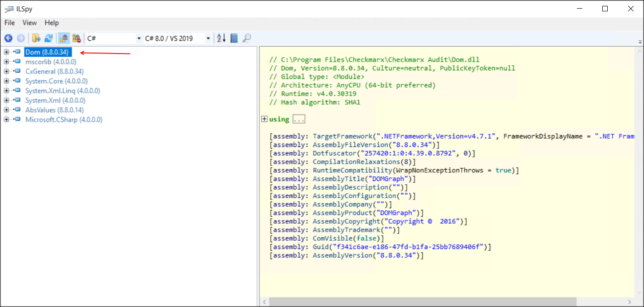Open the documentation book icon
This screenshot has width=644, height=307.
tap(234, 39)
